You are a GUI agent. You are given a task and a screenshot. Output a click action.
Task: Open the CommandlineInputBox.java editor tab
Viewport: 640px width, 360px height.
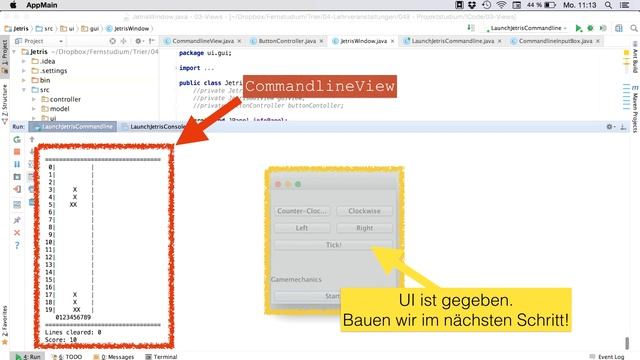coord(555,41)
